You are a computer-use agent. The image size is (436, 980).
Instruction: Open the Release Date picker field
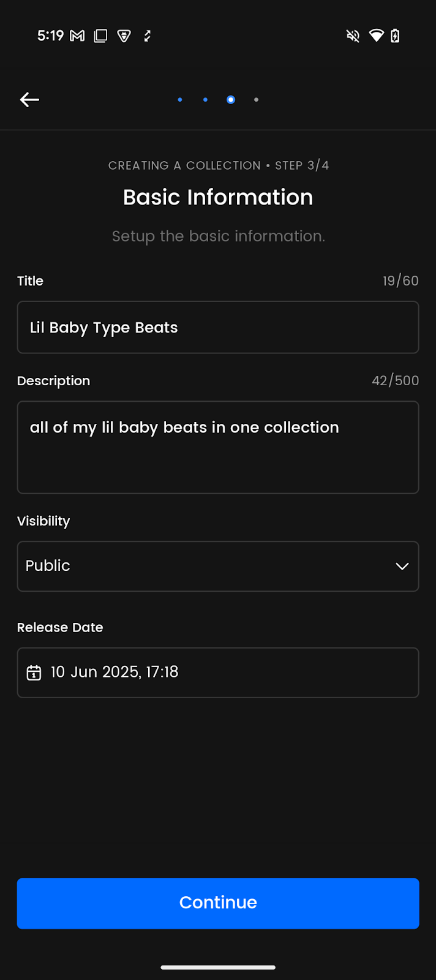coord(218,673)
